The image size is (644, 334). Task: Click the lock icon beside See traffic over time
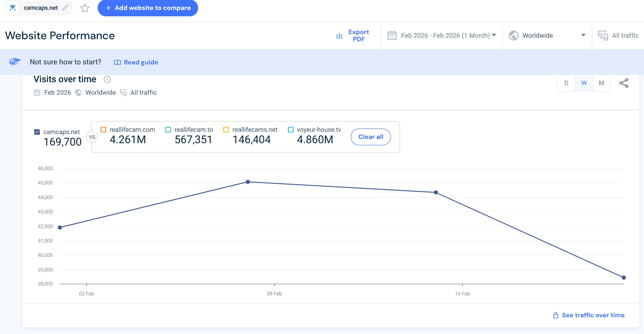point(555,315)
